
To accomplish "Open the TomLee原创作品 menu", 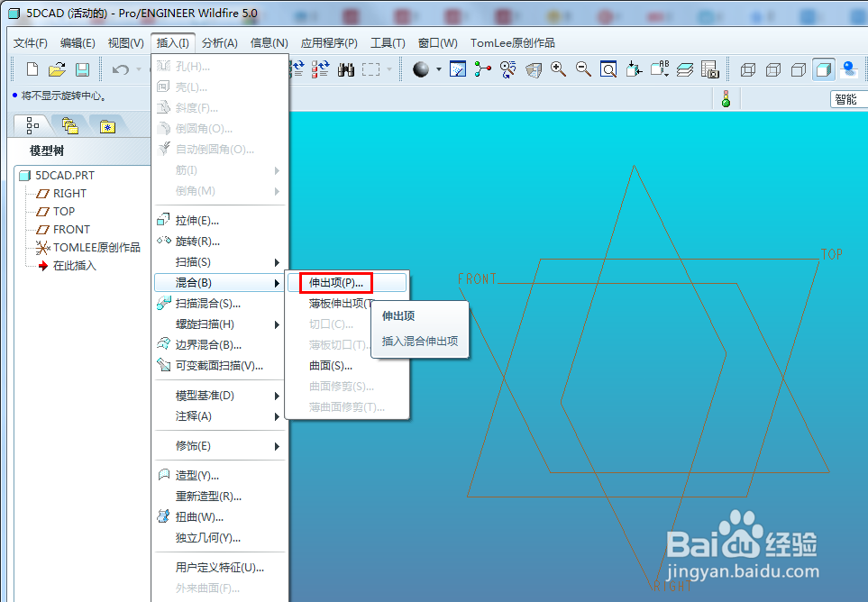I will [512, 43].
